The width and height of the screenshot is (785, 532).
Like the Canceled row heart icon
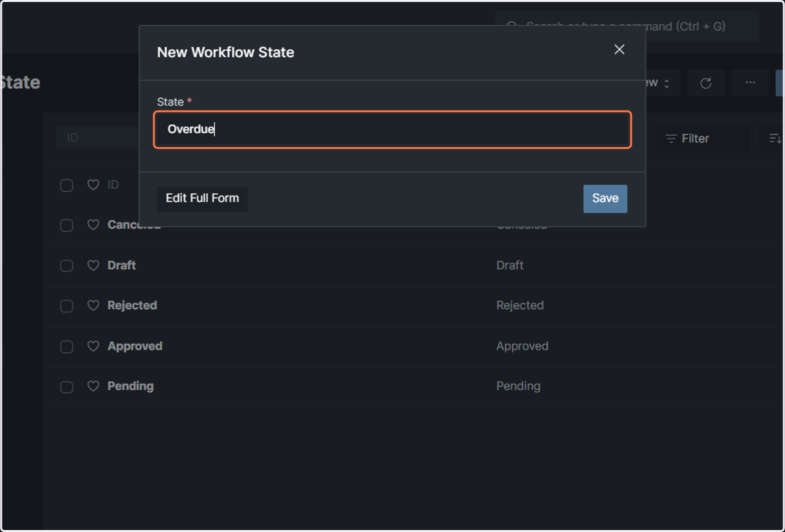[94, 225]
